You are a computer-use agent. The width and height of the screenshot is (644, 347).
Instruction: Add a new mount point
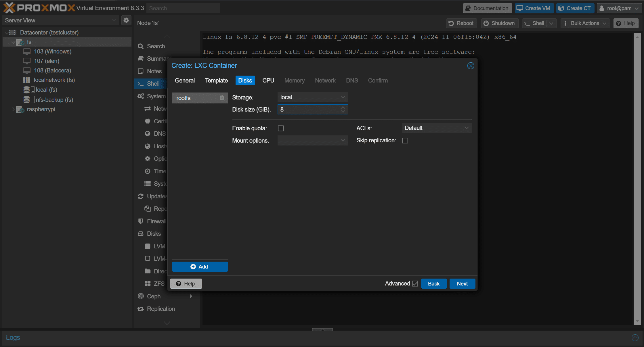coord(200,267)
